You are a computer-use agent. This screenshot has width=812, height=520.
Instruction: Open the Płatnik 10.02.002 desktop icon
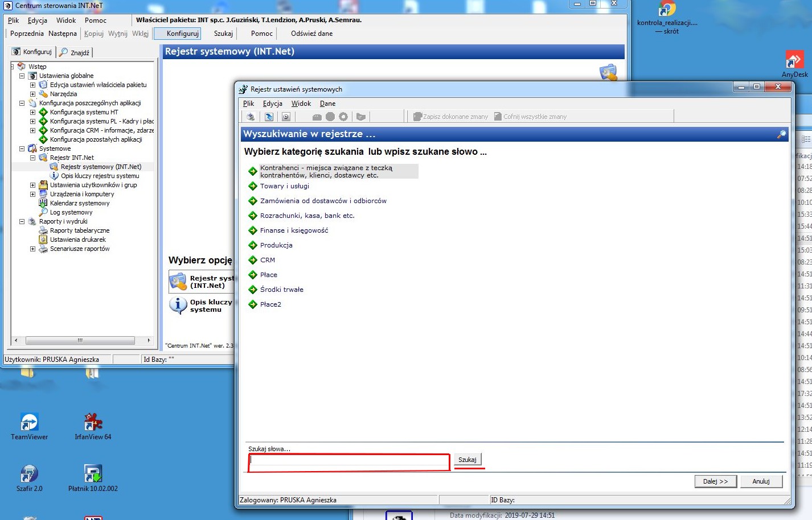point(93,478)
